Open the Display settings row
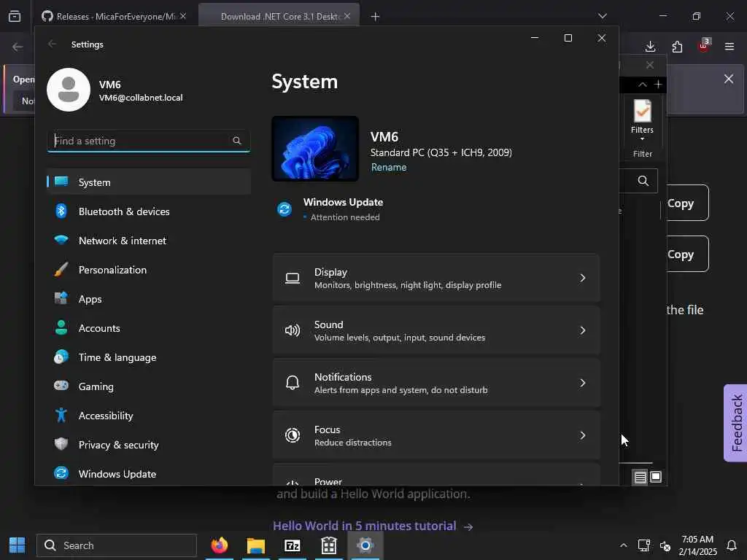 pyautogui.click(x=436, y=278)
